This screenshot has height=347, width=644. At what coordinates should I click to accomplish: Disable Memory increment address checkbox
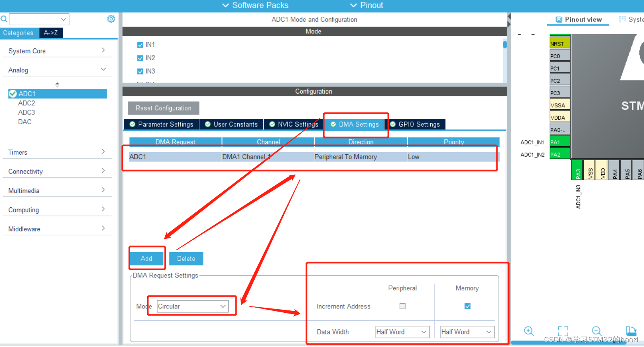[467, 306]
